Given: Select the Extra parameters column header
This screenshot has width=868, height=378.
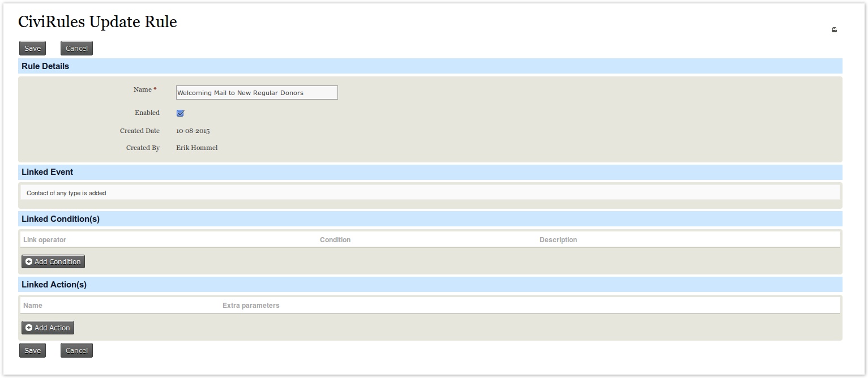Looking at the screenshot, I should click(251, 306).
